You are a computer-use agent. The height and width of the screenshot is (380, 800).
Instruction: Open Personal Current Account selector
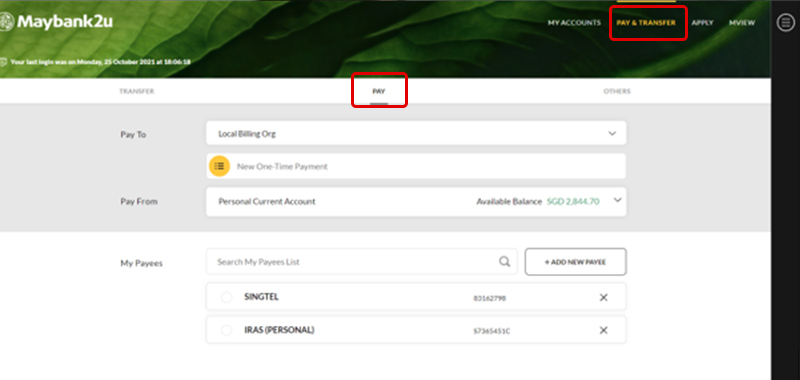416,201
